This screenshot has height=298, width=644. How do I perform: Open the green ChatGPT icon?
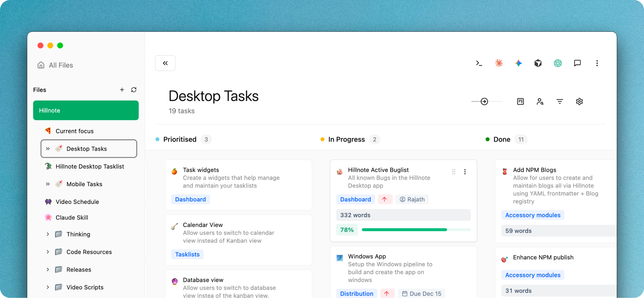(558, 63)
